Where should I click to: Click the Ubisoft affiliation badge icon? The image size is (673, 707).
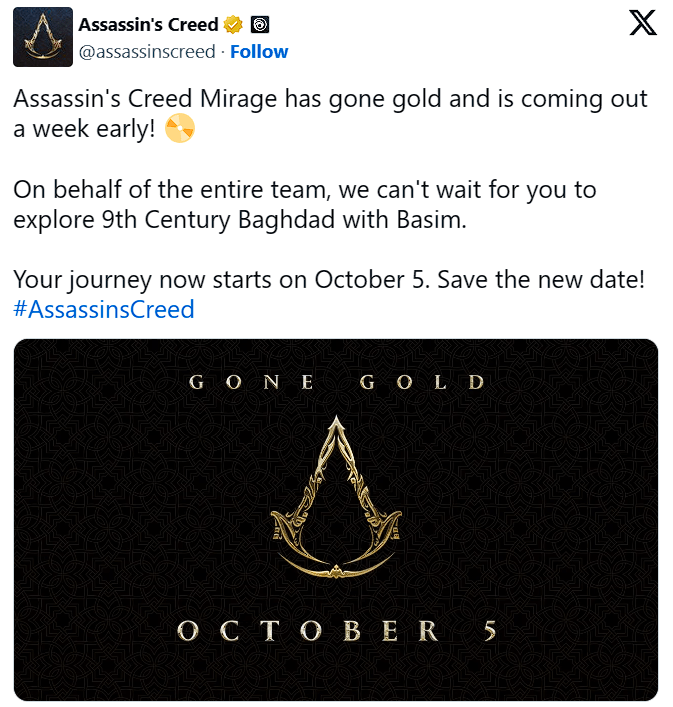pyautogui.click(x=258, y=24)
